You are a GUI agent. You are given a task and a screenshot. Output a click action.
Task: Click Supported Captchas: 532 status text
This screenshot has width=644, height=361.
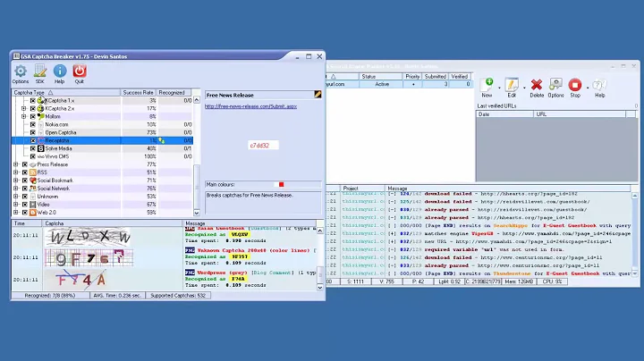(x=178, y=296)
